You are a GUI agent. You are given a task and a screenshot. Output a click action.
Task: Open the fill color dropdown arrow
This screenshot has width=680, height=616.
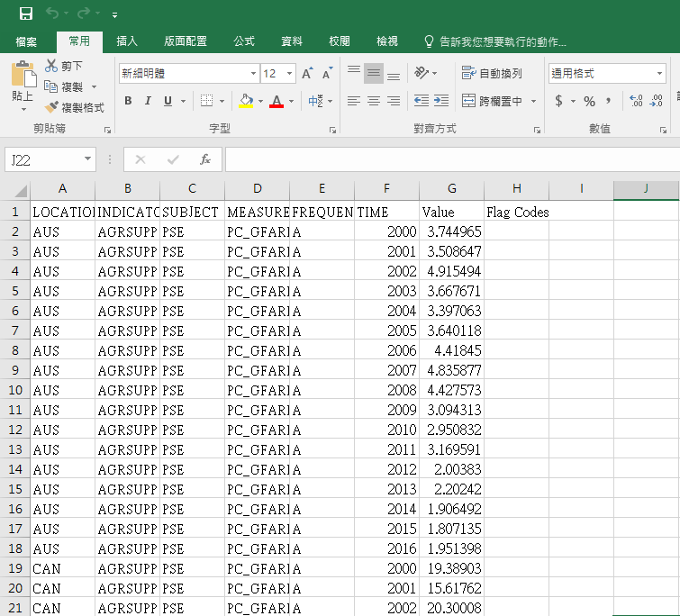[x=260, y=102]
